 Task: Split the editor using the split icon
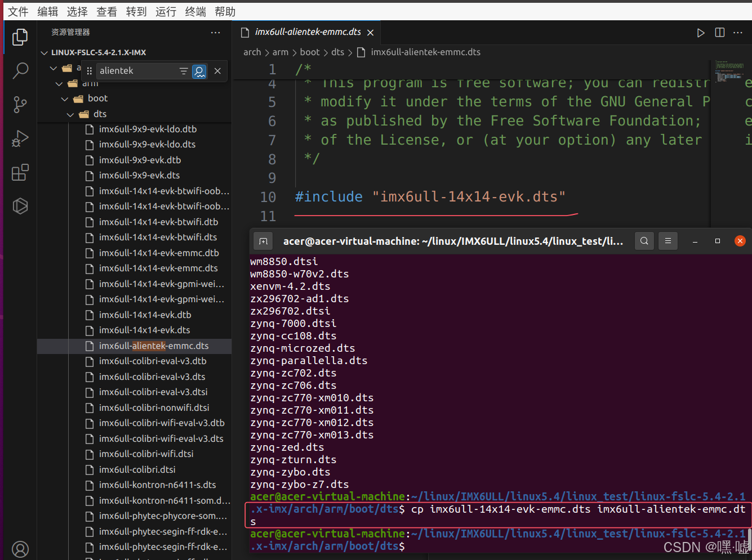pyautogui.click(x=719, y=33)
